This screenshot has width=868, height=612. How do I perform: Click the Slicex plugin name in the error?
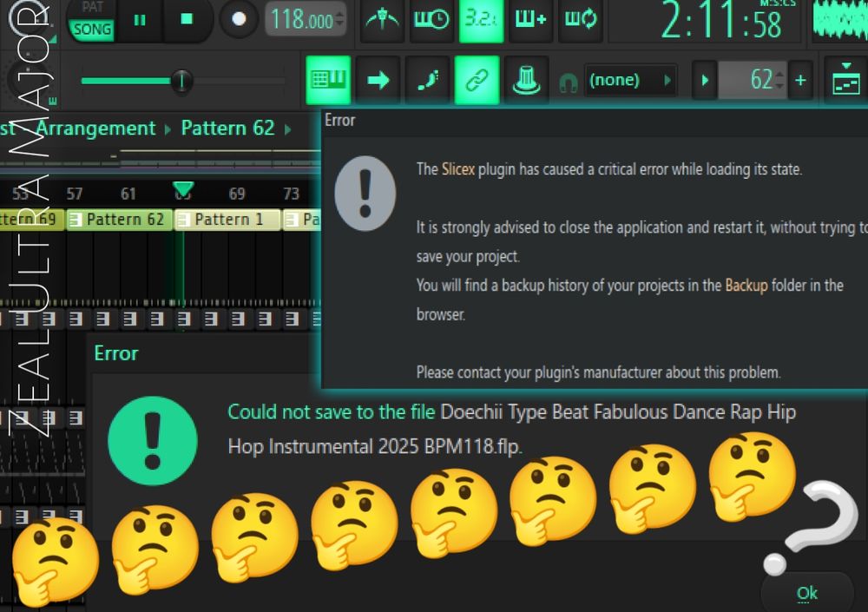457,169
